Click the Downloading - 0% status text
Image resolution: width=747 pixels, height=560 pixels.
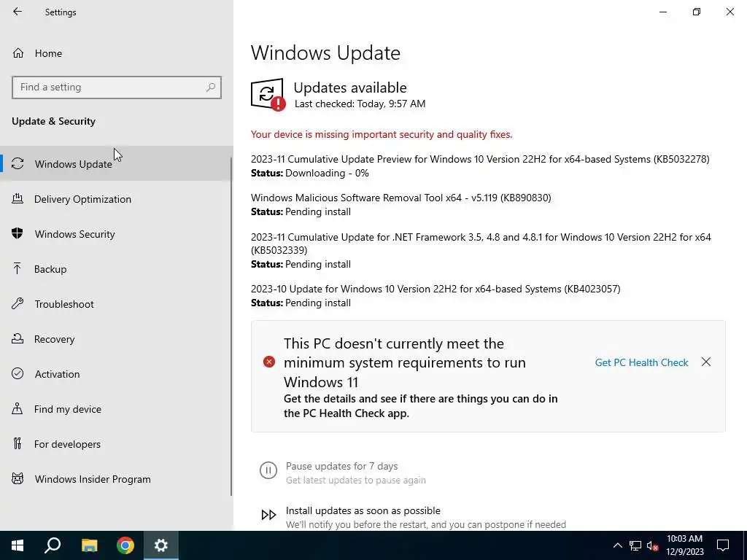coord(327,173)
